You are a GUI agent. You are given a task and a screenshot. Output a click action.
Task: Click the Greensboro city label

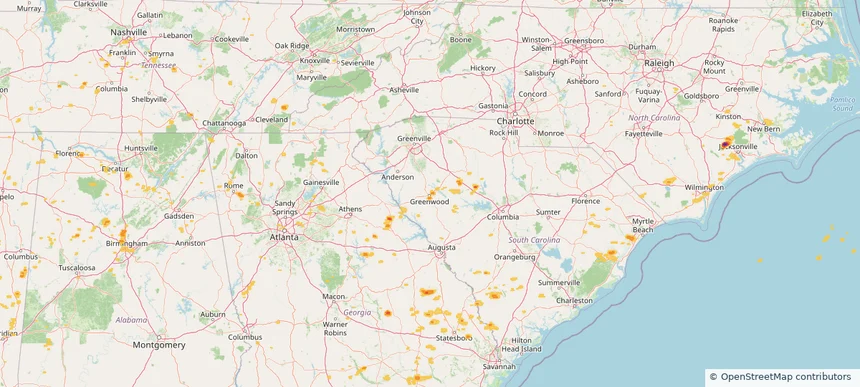[584, 41]
